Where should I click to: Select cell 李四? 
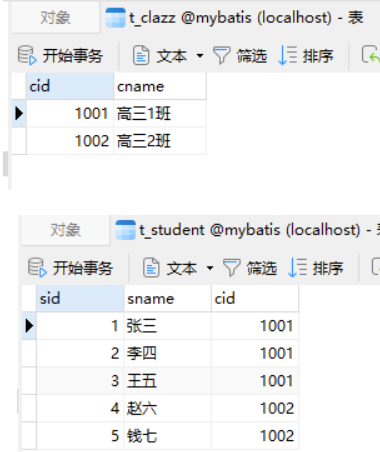click(167, 353)
